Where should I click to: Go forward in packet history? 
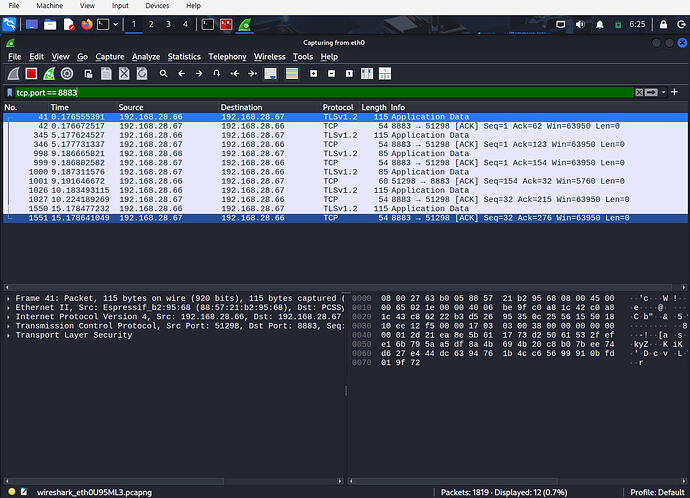click(199, 73)
